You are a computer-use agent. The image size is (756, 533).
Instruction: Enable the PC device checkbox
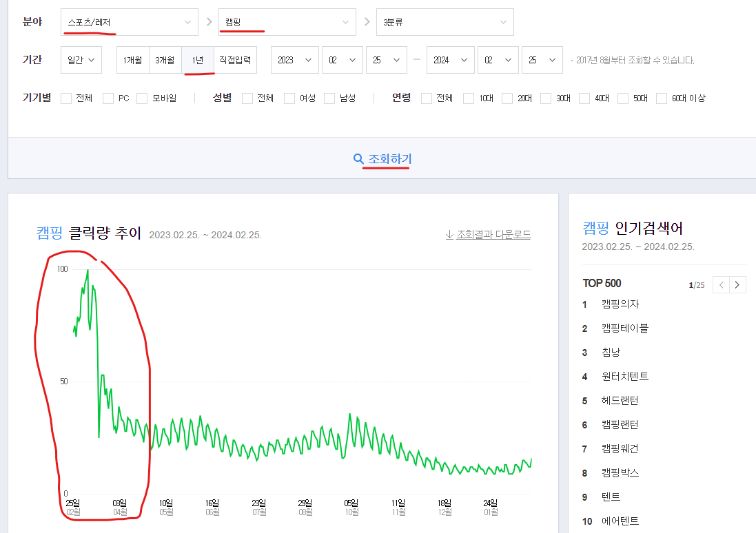[x=108, y=98]
